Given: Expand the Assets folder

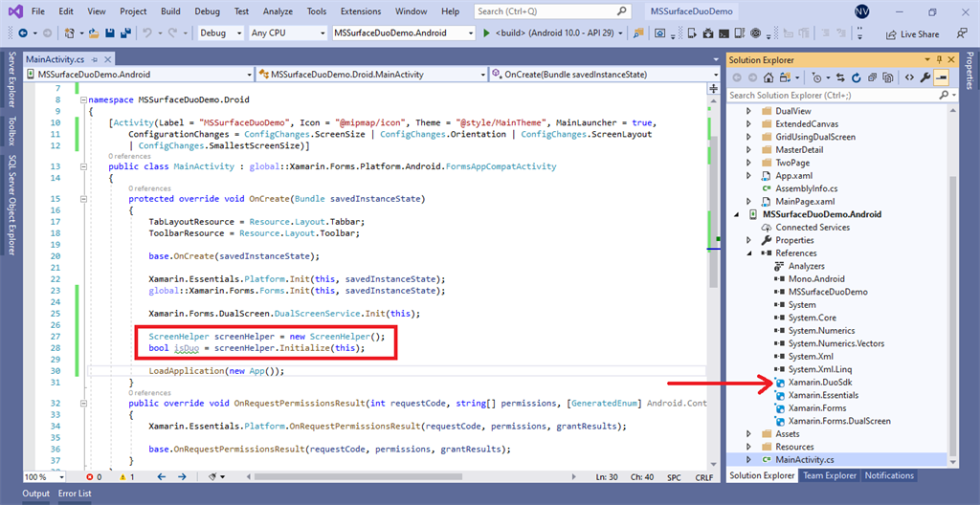Looking at the screenshot, I should pos(748,434).
